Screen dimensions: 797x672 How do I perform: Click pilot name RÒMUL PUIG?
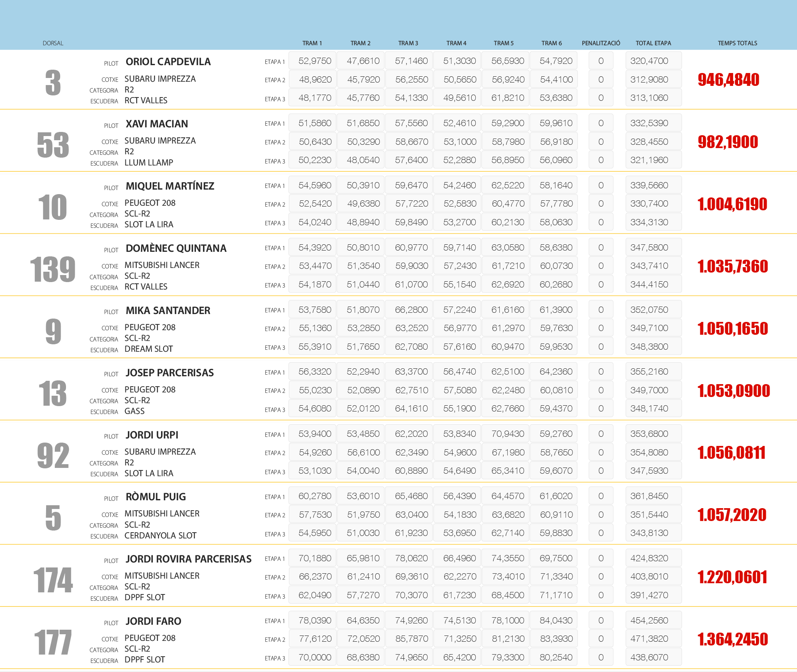coord(156,497)
